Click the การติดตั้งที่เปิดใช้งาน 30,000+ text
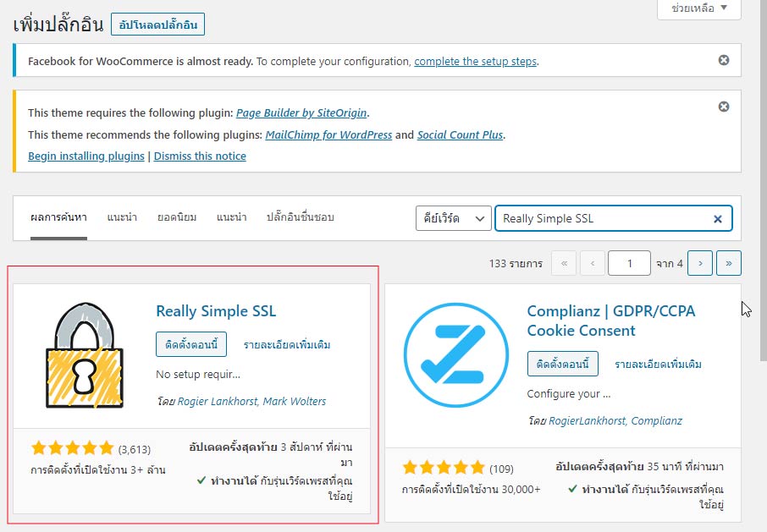The image size is (767, 532). pyautogui.click(x=471, y=490)
